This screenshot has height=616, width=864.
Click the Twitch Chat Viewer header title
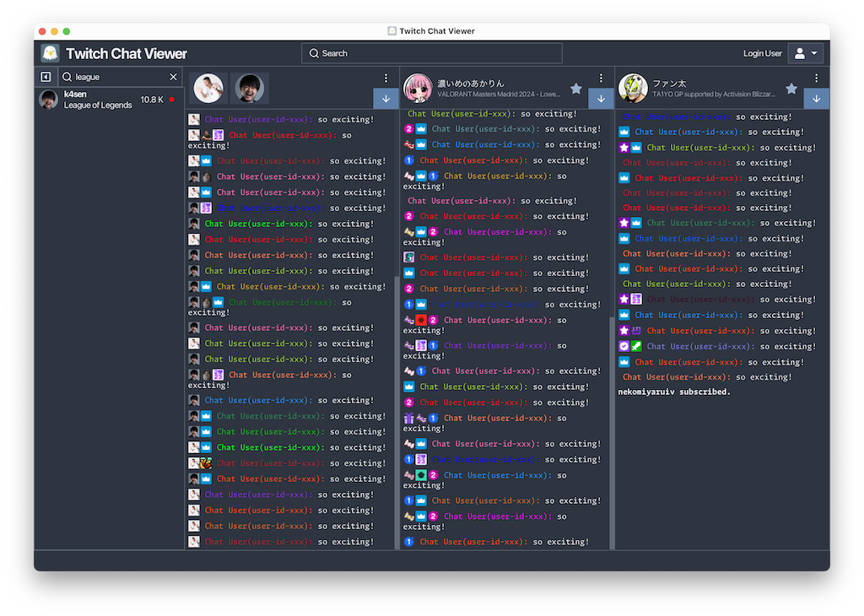(x=127, y=53)
